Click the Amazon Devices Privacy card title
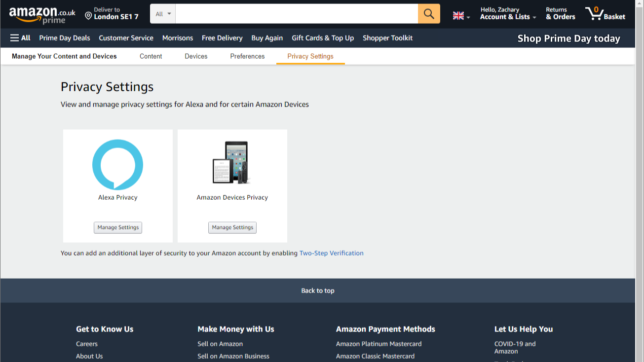644x362 pixels. 232,197
